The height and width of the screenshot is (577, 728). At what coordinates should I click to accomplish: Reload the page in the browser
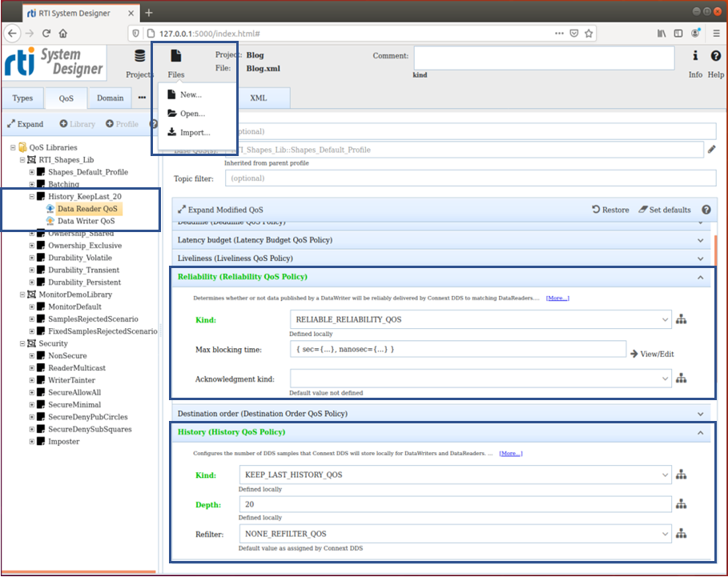pos(46,33)
